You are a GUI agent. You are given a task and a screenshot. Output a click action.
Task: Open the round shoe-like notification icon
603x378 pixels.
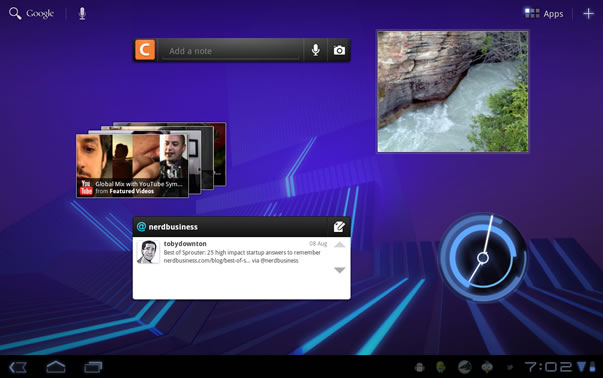pos(465,367)
